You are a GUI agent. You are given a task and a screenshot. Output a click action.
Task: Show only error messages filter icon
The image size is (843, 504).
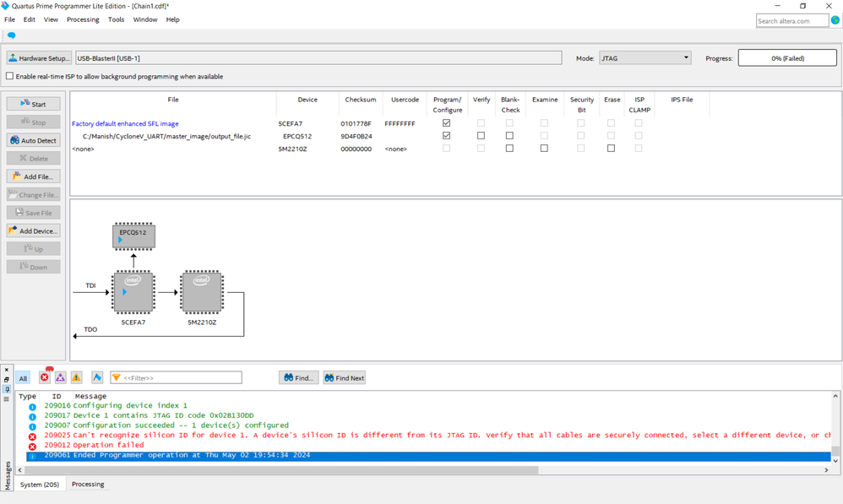point(45,377)
